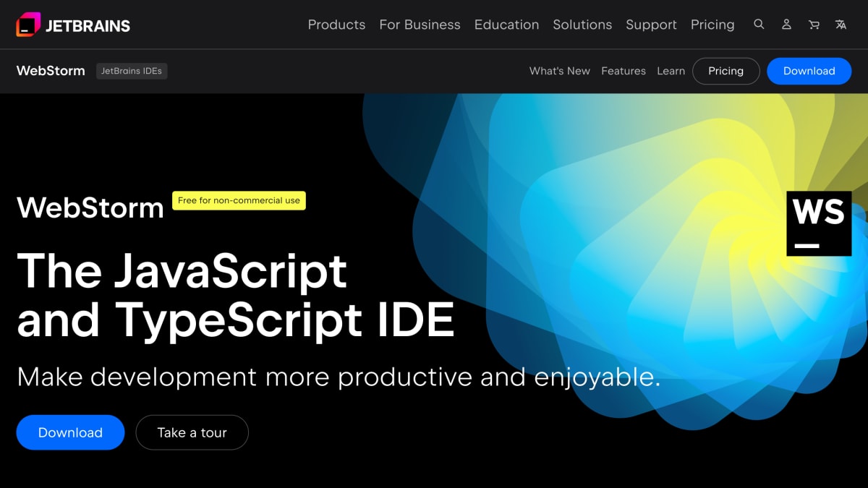This screenshot has height=488, width=868.
Task: Open the Features link
Action: (624, 71)
